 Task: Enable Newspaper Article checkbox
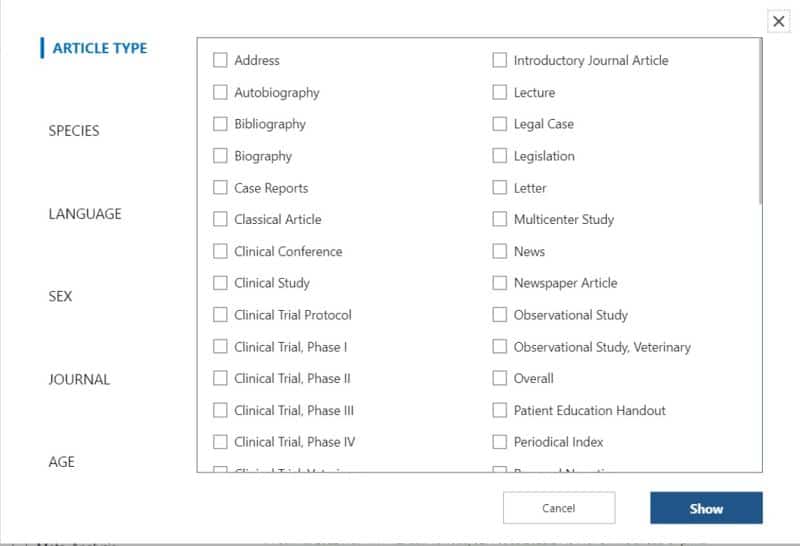coord(500,283)
